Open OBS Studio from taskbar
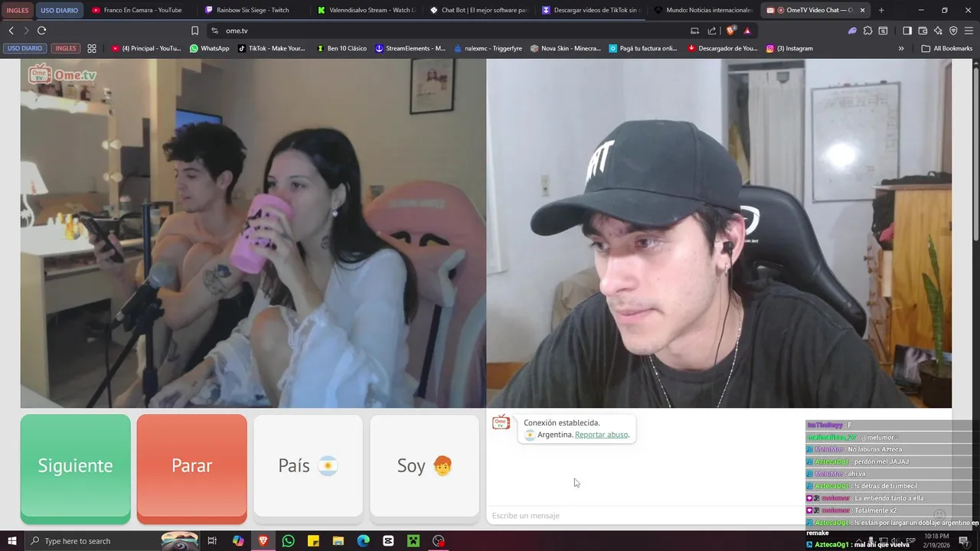Screen dimensions: 980x551 439,541
